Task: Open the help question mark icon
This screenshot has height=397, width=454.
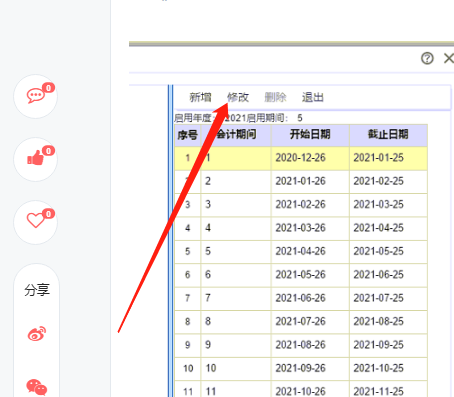Action: [x=427, y=58]
